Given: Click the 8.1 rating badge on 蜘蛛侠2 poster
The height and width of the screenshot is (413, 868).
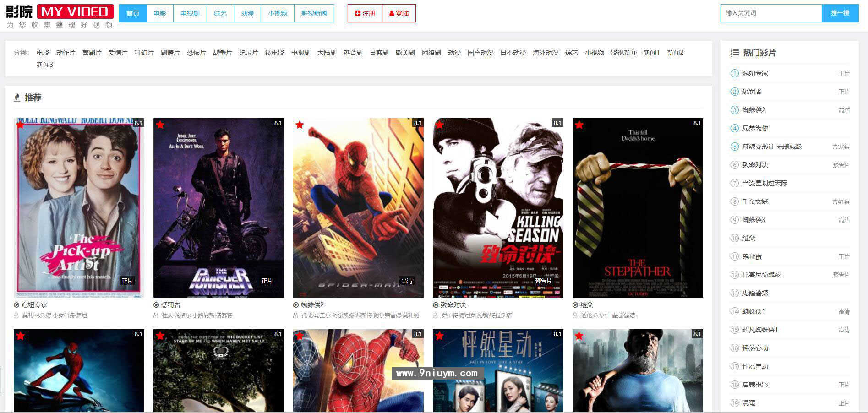Looking at the screenshot, I should tap(417, 123).
